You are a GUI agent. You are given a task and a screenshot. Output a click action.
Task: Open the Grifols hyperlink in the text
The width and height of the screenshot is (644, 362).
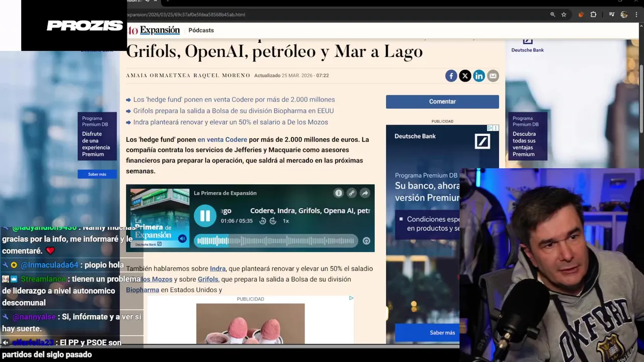coord(208,280)
